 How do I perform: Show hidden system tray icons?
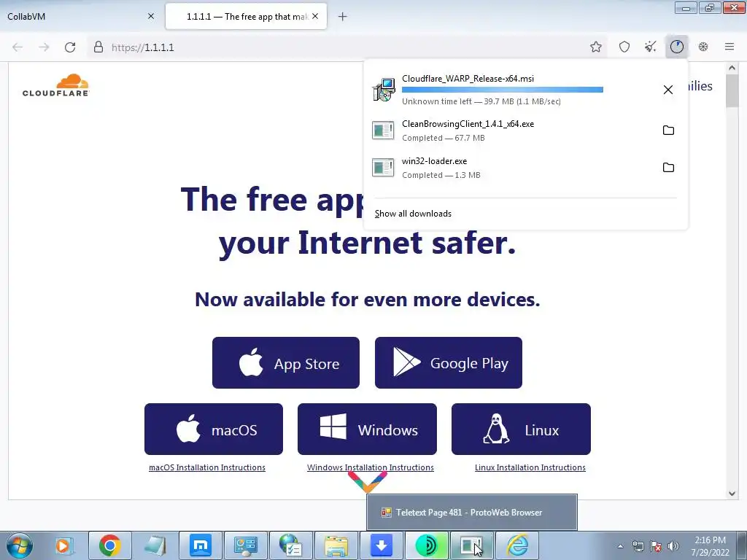pyautogui.click(x=620, y=546)
